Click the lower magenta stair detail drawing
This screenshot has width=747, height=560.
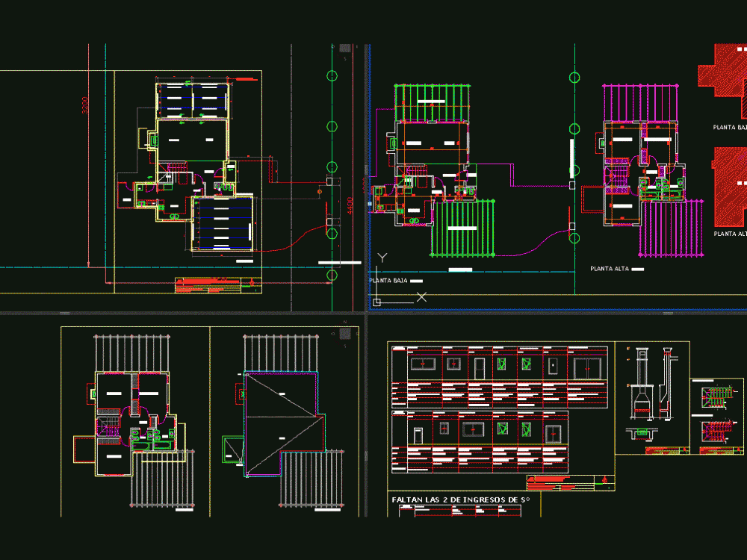pyautogui.click(x=717, y=431)
